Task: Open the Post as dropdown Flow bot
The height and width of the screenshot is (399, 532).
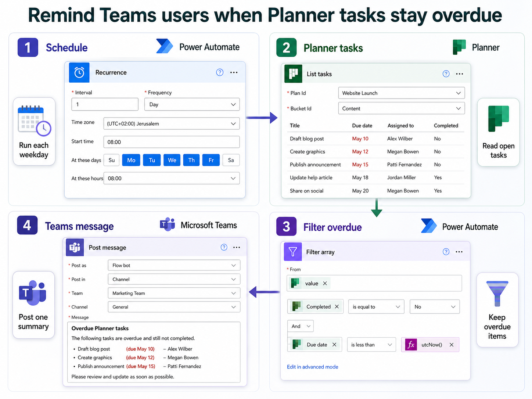Action: pos(174,265)
